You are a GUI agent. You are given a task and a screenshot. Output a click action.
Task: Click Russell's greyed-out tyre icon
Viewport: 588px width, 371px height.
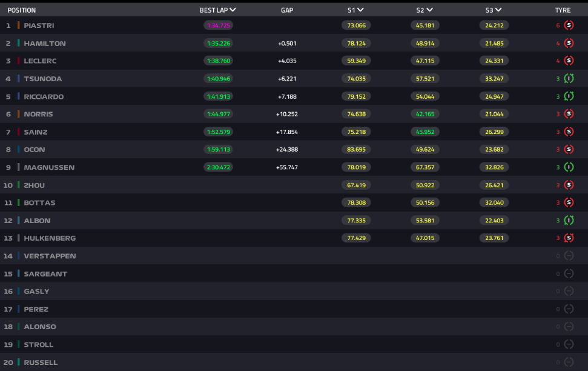tap(569, 363)
